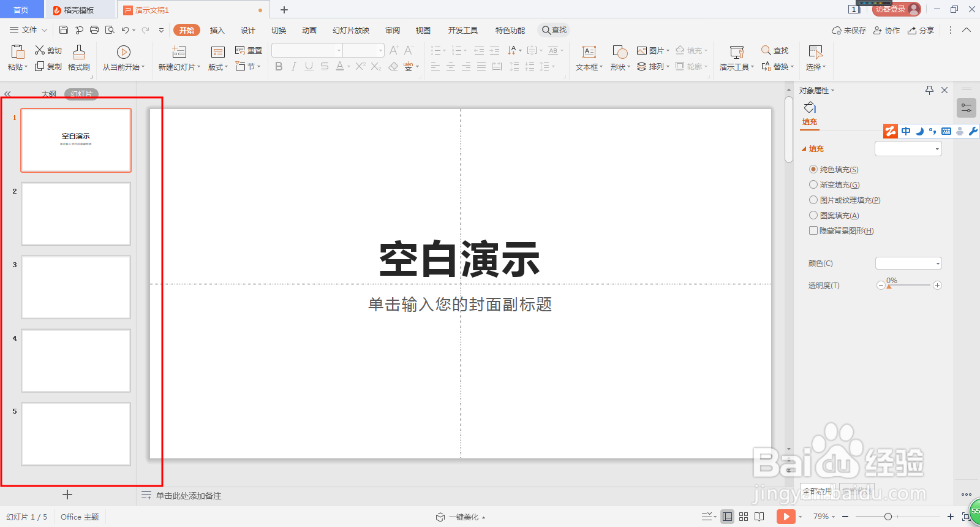Click the Select (选择) tool icon

815,52
